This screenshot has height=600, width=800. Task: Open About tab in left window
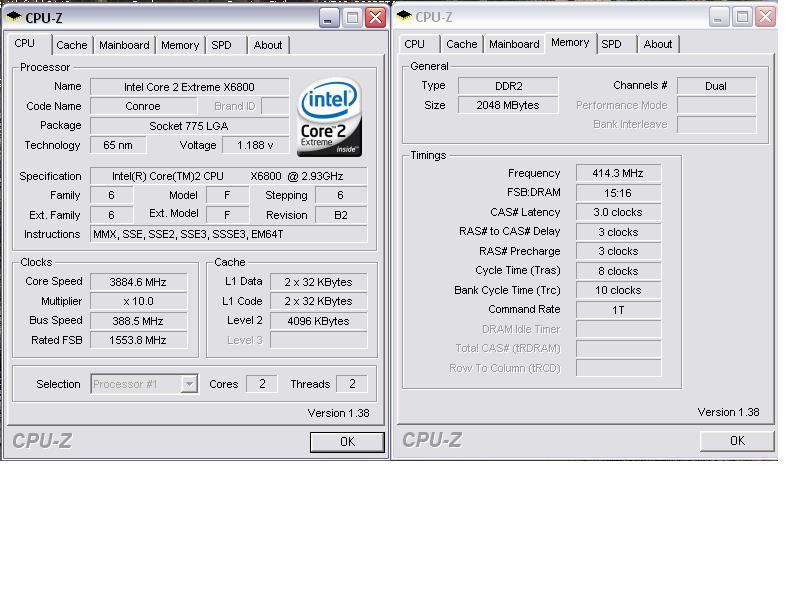[x=268, y=45]
